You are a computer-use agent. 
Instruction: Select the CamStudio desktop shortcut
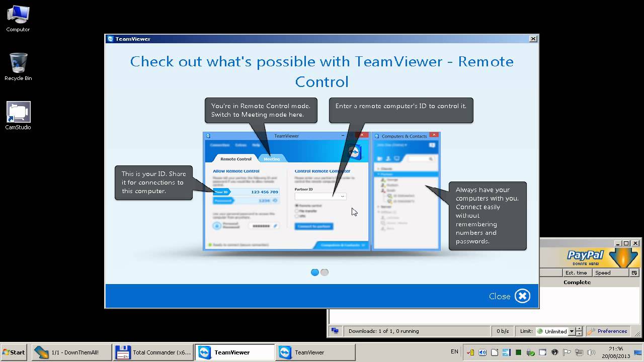coord(18,116)
